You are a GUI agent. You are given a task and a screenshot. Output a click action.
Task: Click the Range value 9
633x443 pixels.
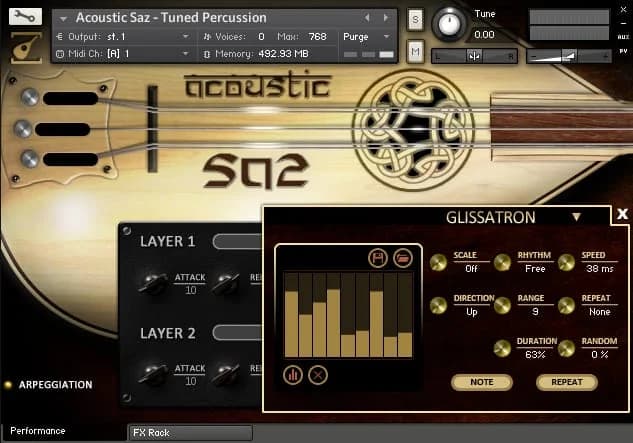(535, 312)
